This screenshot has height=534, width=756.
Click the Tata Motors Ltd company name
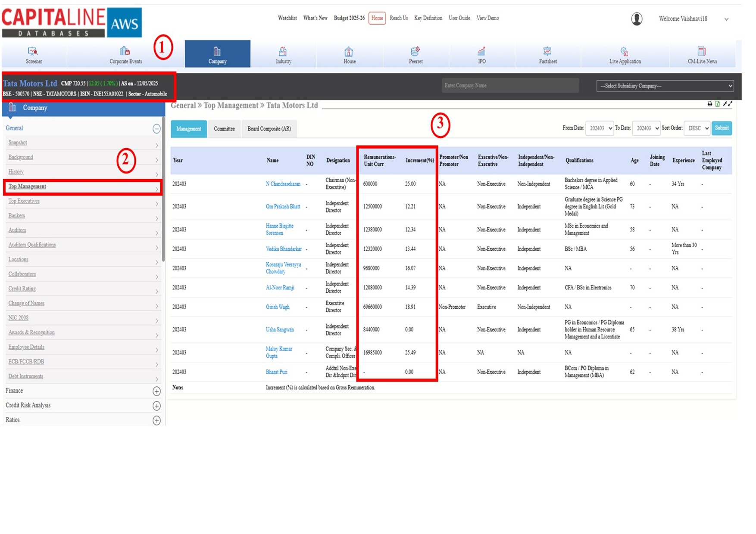pyautogui.click(x=30, y=84)
